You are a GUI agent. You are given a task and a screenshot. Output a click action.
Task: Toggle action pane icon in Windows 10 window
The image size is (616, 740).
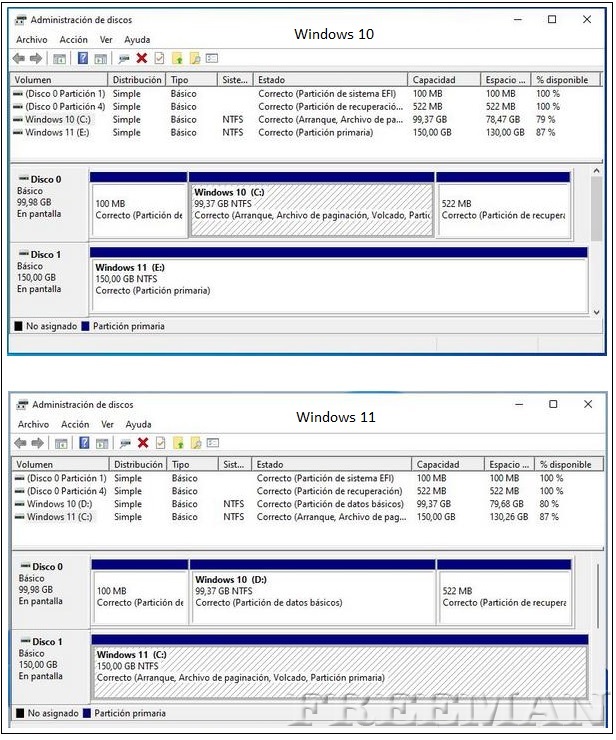(x=101, y=59)
